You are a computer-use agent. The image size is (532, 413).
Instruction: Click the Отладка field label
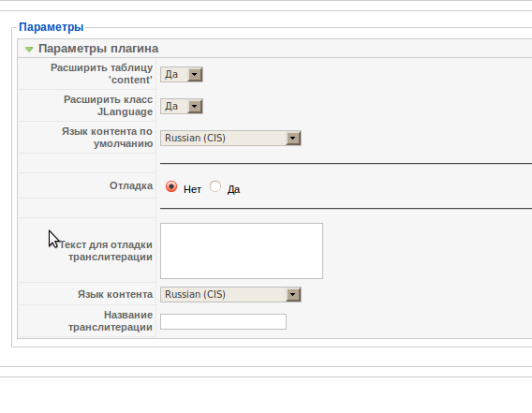click(x=131, y=185)
